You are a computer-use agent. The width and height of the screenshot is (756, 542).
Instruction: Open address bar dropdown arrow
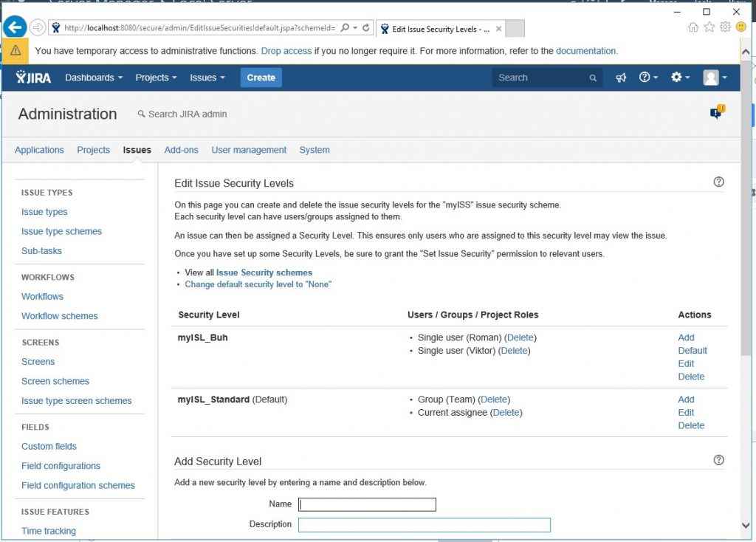tap(355, 28)
